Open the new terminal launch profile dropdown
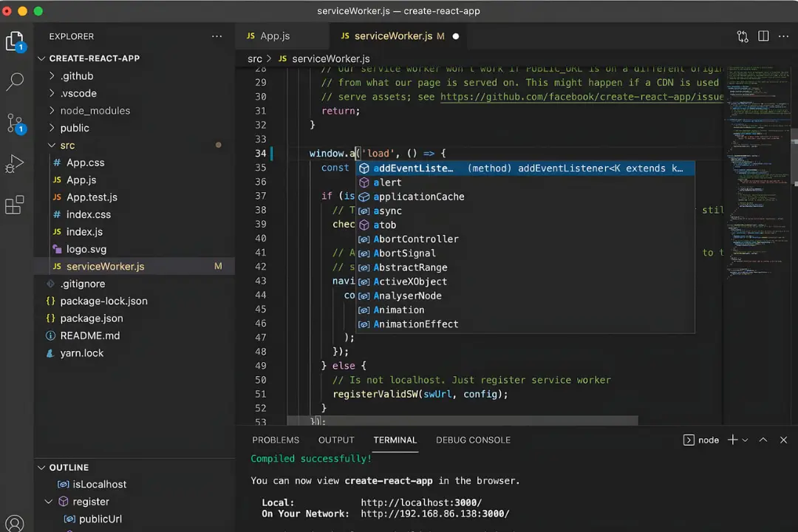 tap(745, 440)
